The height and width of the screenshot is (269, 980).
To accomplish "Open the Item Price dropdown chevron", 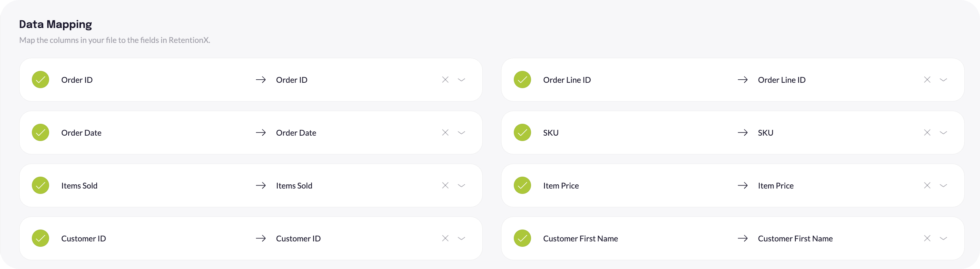I will click(x=944, y=185).
